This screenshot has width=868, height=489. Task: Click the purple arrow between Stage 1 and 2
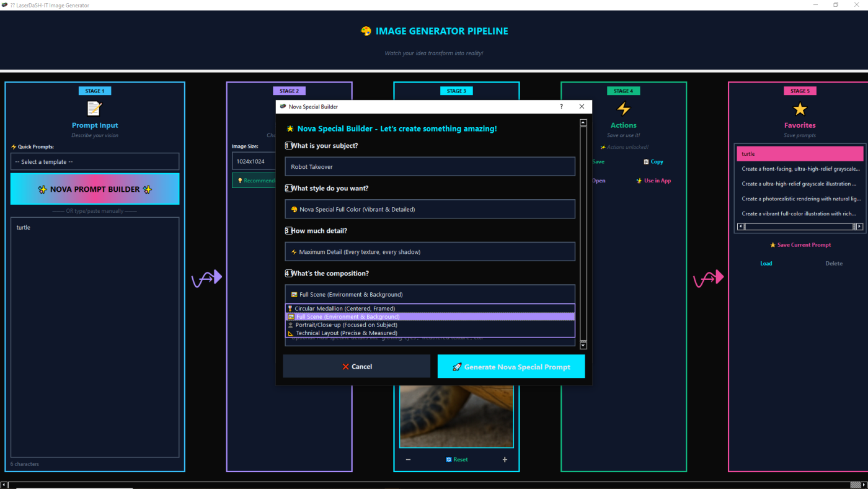tap(206, 279)
